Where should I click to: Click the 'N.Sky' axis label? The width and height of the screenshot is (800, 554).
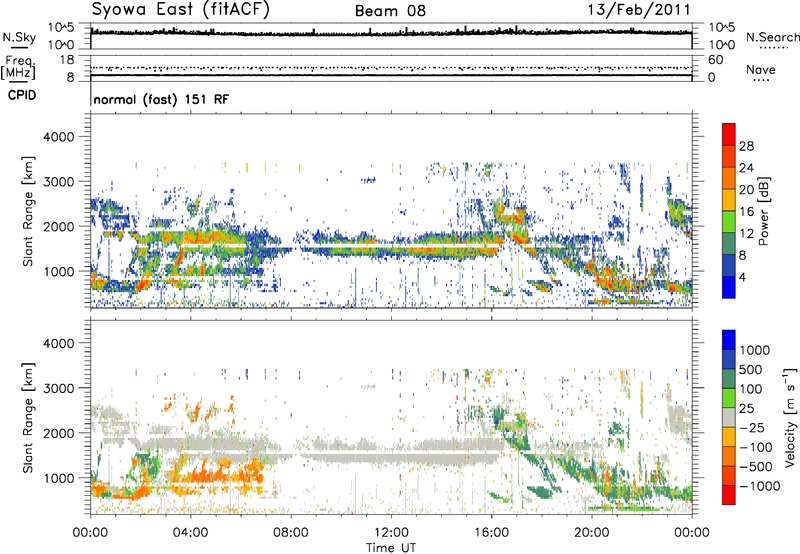pos(19,37)
